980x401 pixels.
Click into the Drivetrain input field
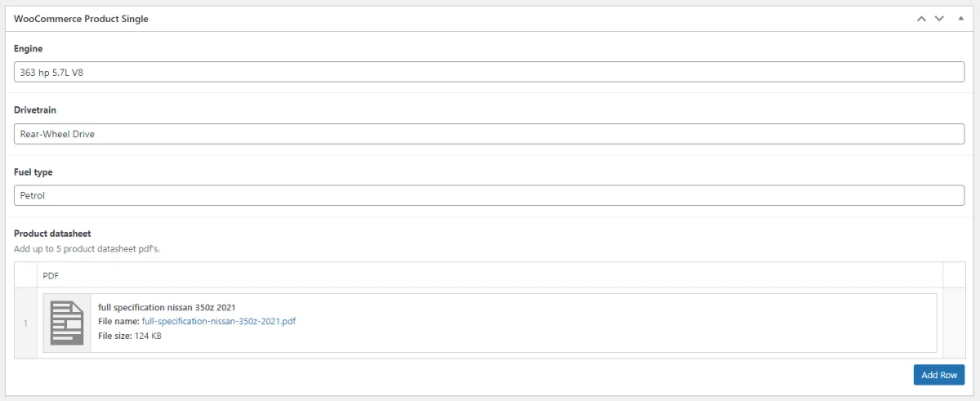click(489, 134)
